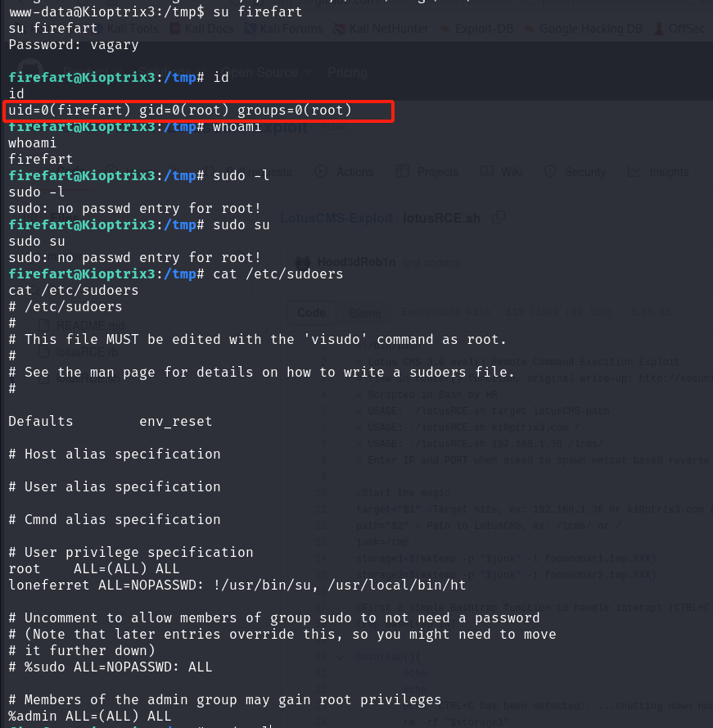Open the Security tab

tap(575, 172)
